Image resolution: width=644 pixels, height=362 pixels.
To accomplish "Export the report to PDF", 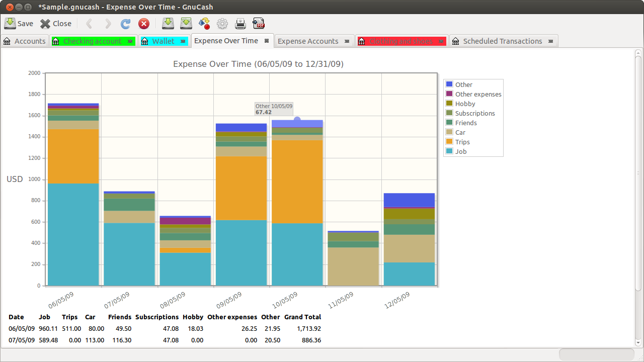I will pyautogui.click(x=258, y=24).
